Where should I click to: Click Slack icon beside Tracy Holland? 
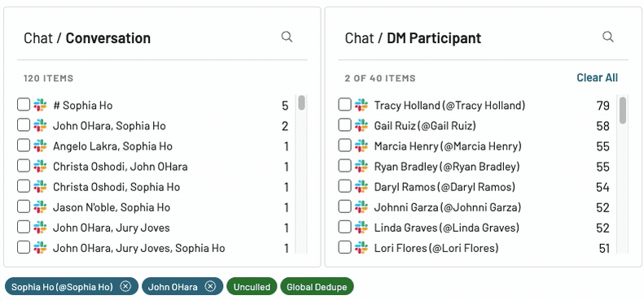pos(361,105)
